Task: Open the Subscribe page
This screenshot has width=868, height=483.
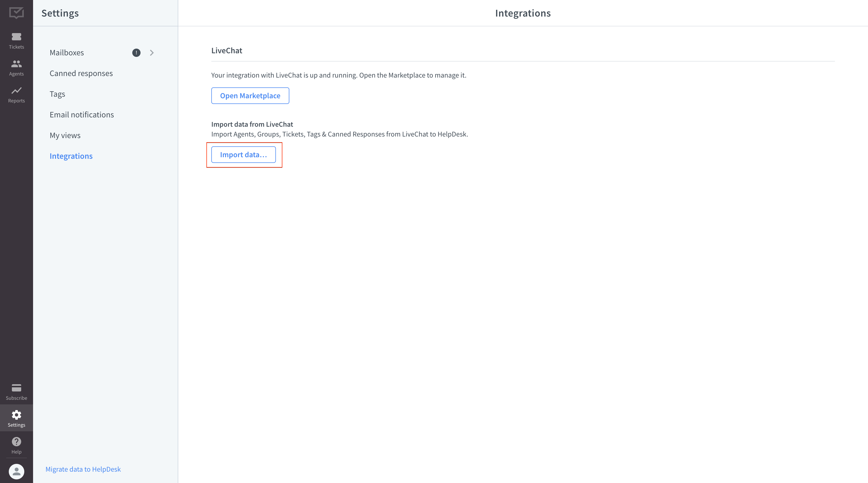Action: pyautogui.click(x=17, y=391)
